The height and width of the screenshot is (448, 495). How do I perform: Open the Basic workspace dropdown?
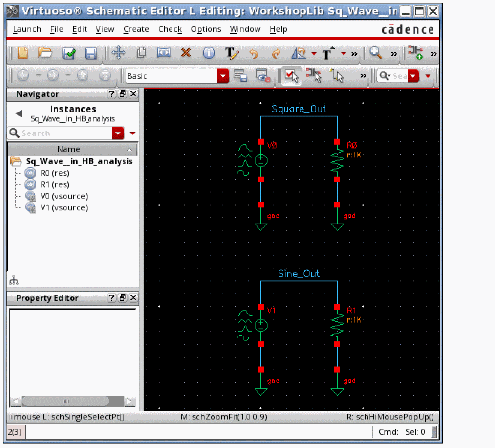tap(223, 76)
